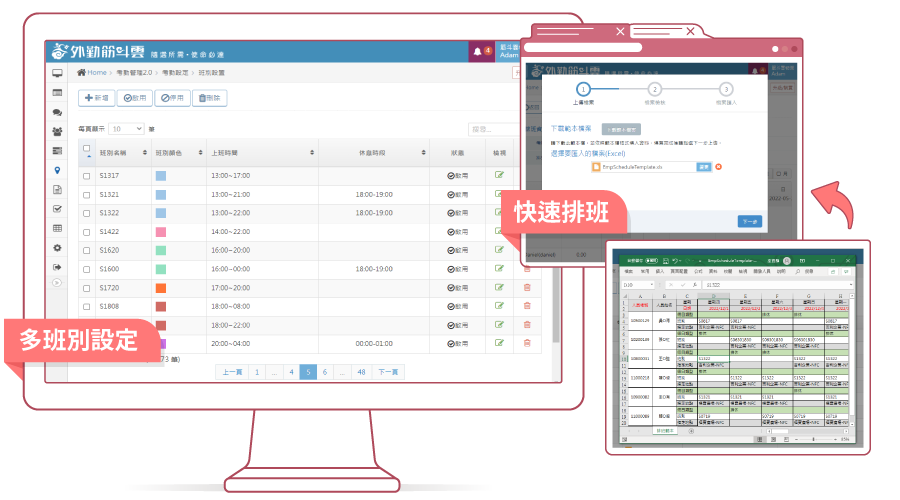Edit shift S1600 with the green pencil icon
This screenshot has width=900, height=500.
pos(499,269)
